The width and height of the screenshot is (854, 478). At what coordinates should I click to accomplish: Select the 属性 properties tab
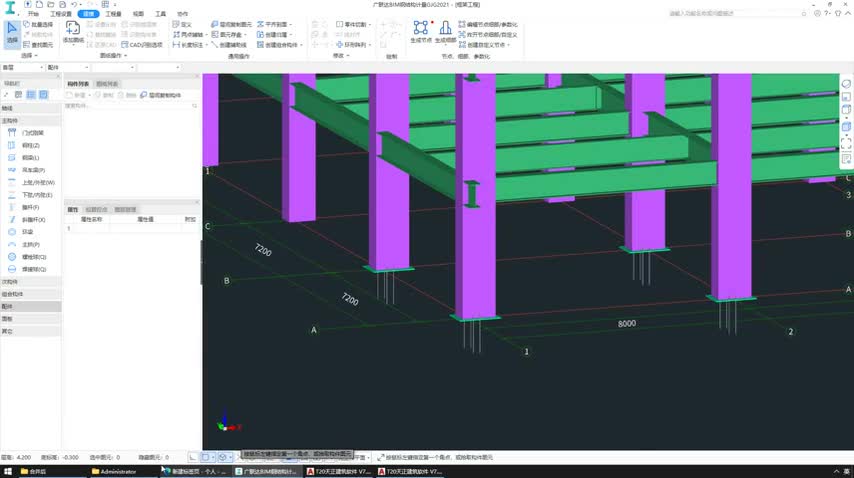point(72,210)
